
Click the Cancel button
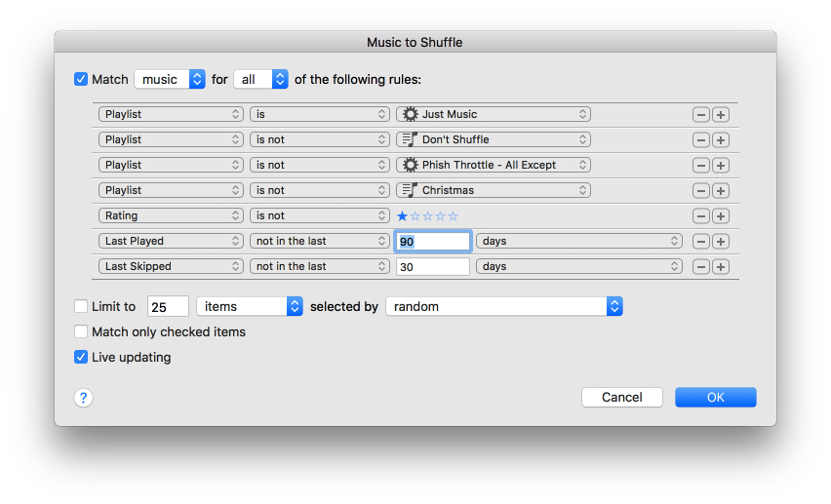click(x=621, y=397)
